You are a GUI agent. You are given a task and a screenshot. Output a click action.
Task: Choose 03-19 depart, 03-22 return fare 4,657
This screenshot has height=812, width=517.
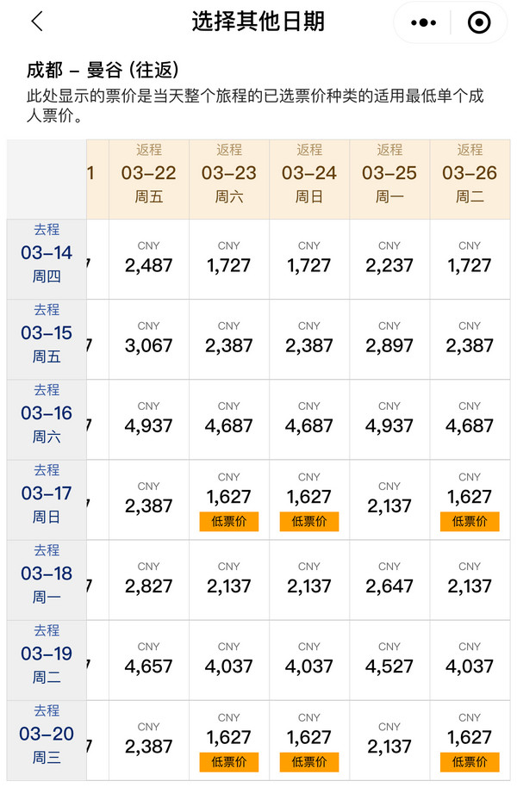coord(149,660)
